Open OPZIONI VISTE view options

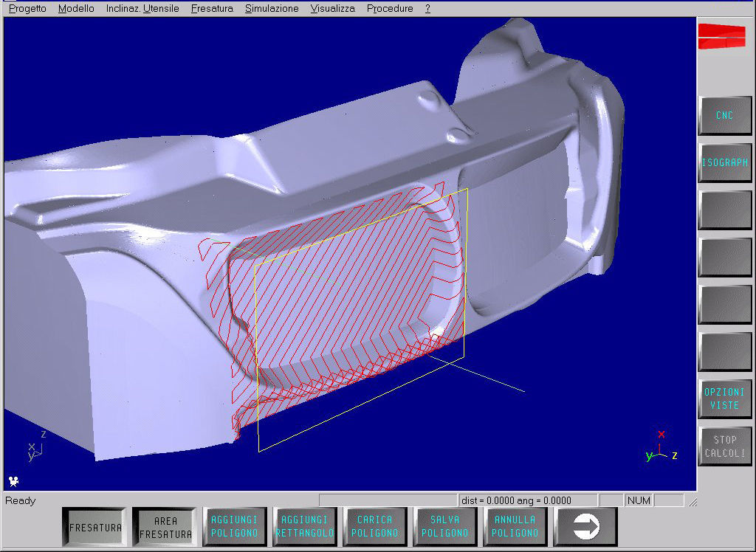coord(724,399)
